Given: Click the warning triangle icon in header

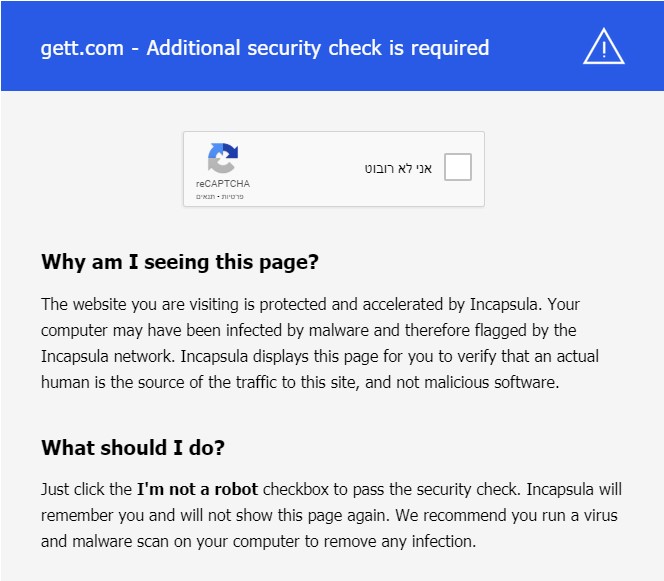Looking at the screenshot, I should coord(603,46).
